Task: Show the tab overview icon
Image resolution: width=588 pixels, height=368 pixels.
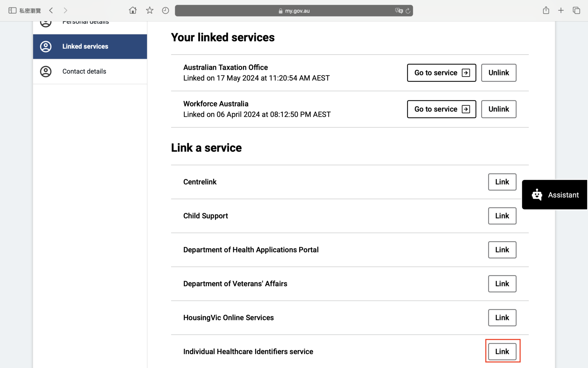Action: coord(576,11)
